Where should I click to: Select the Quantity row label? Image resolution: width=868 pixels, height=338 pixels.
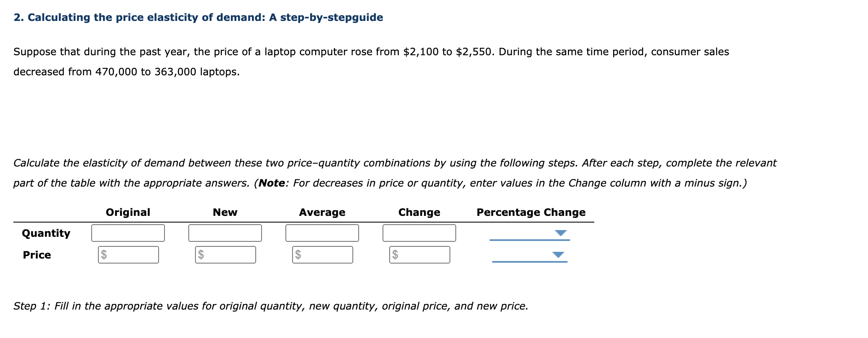click(46, 233)
